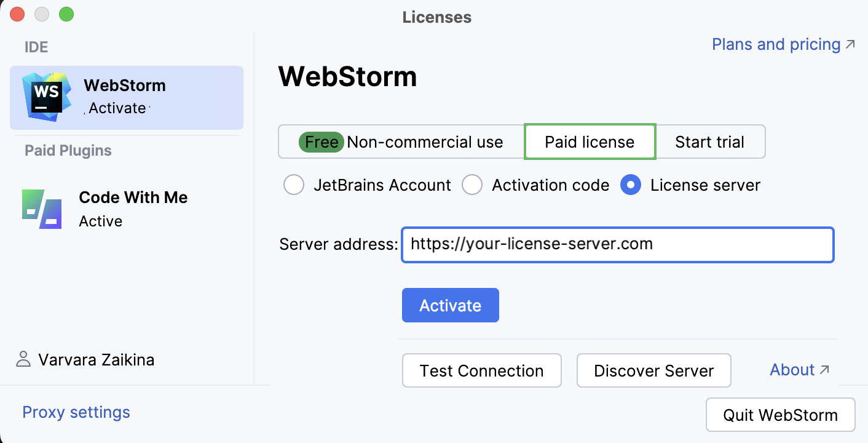Click the Server address input field
The width and height of the screenshot is (868, 443).
(617, 244)
